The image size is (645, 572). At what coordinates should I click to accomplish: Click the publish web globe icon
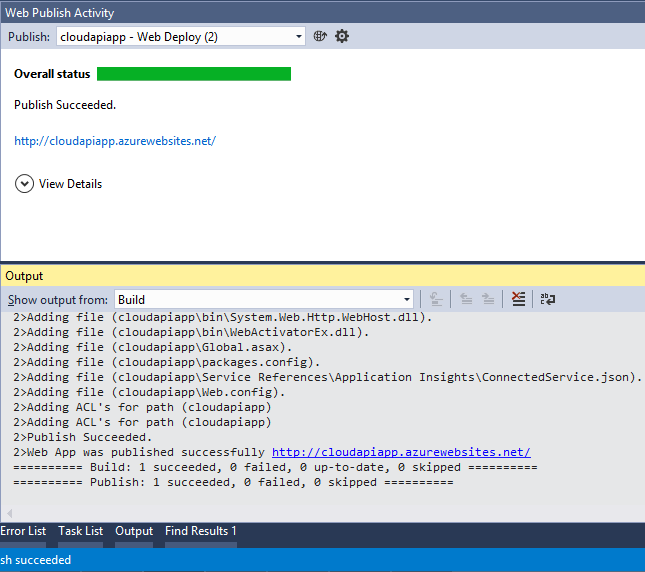click(x=320, y=37)
